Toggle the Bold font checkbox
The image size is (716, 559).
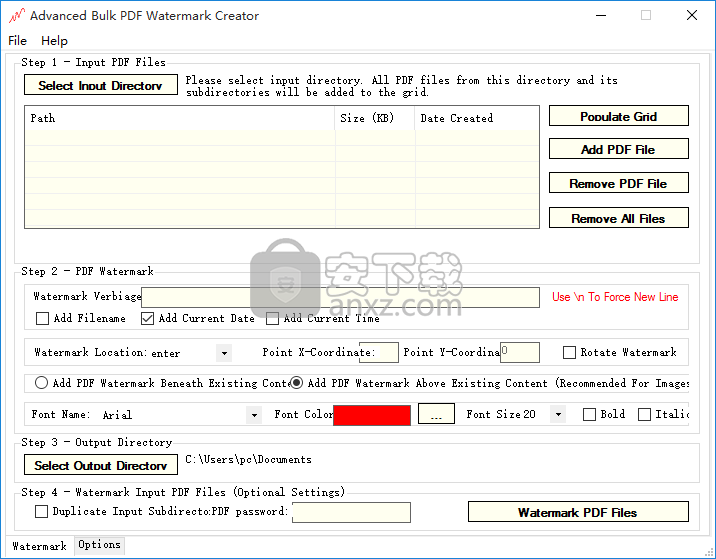tap(590, 414)
